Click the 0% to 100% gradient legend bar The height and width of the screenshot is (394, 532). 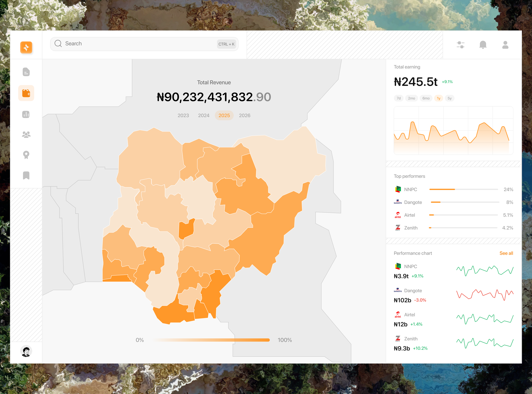[x=211, y=340]
